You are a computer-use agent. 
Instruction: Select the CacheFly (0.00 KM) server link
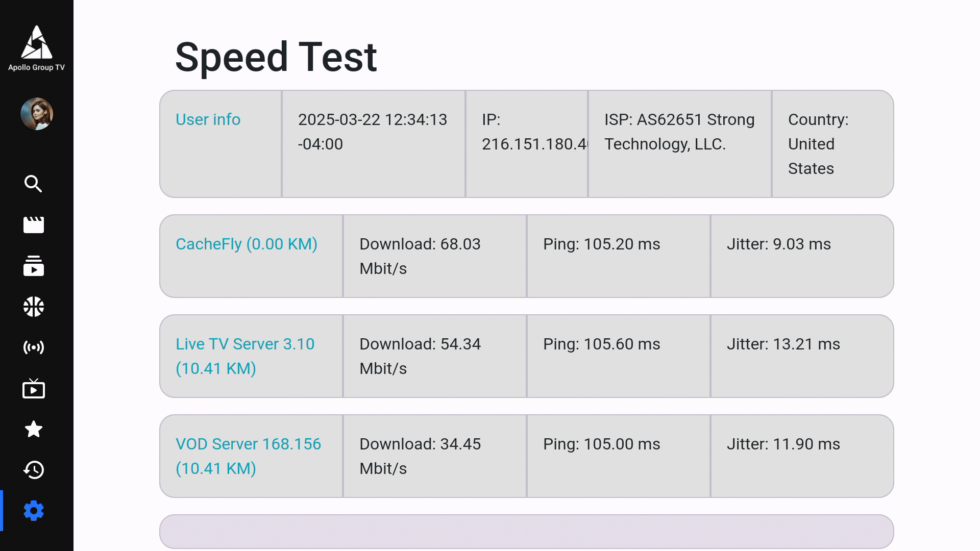(246, 244)
